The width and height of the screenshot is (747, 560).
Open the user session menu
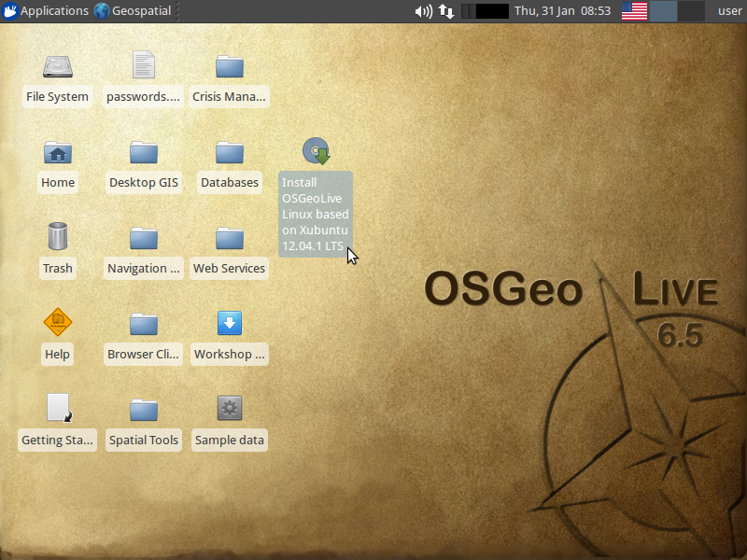pos(730,11)
